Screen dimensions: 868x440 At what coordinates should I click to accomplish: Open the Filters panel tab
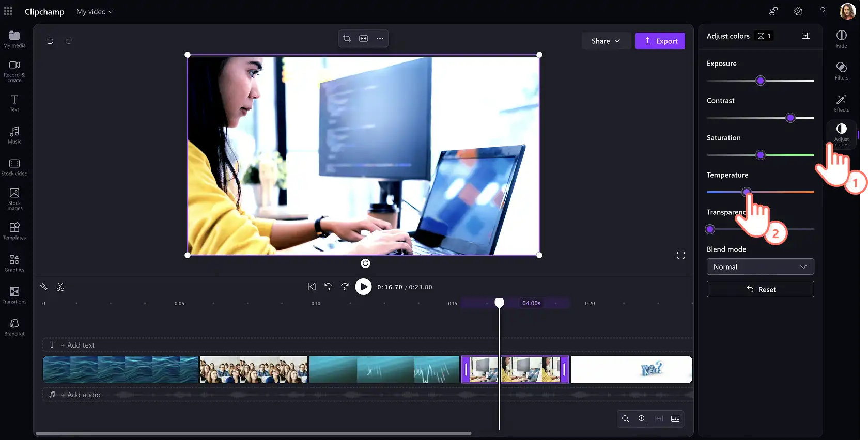pos(842,71)
